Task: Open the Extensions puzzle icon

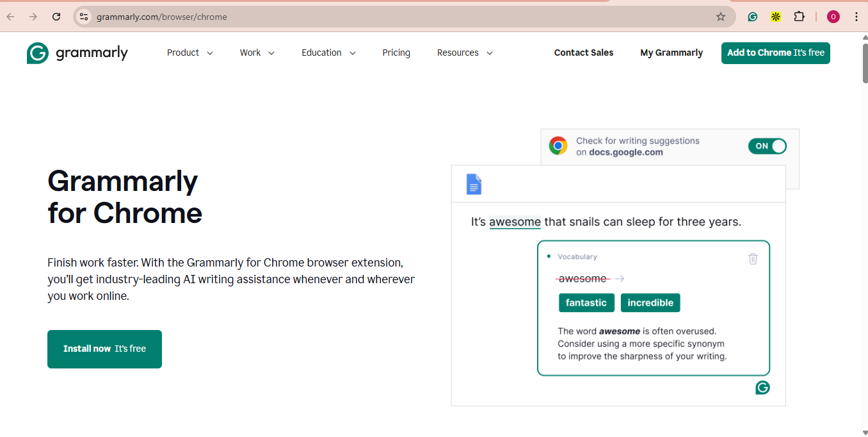Action: [x=799, y=17]
